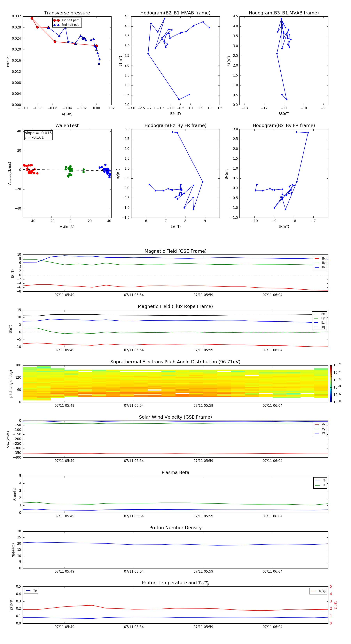Viewport: 351px width, 644px height.
Task: Click the blue triangle marker for 2nd half path
Action: pyautogui.click(x=56, y=25)
